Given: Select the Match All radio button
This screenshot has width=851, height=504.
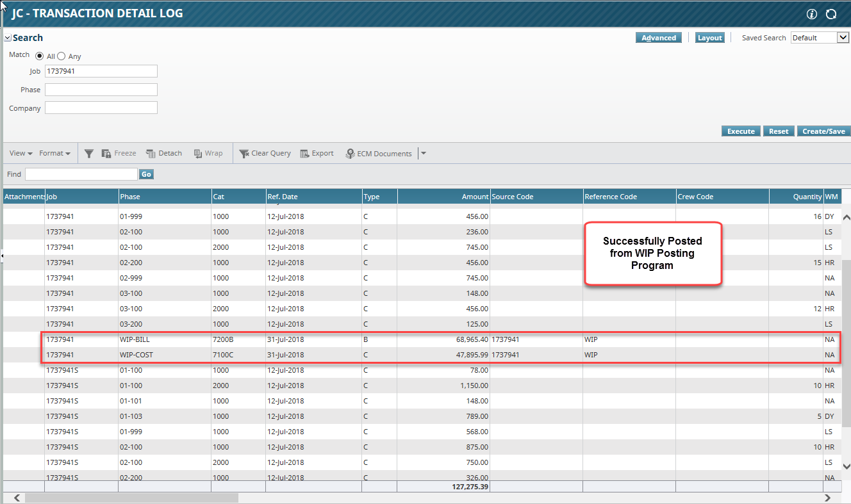Looking at the screenshot, I should click(x=40, y=54).
